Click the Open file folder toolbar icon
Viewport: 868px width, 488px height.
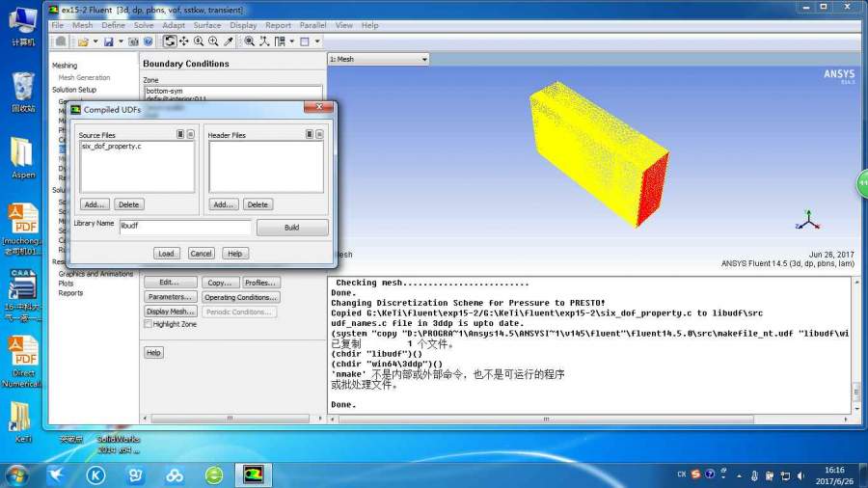[x=83, y=41]
